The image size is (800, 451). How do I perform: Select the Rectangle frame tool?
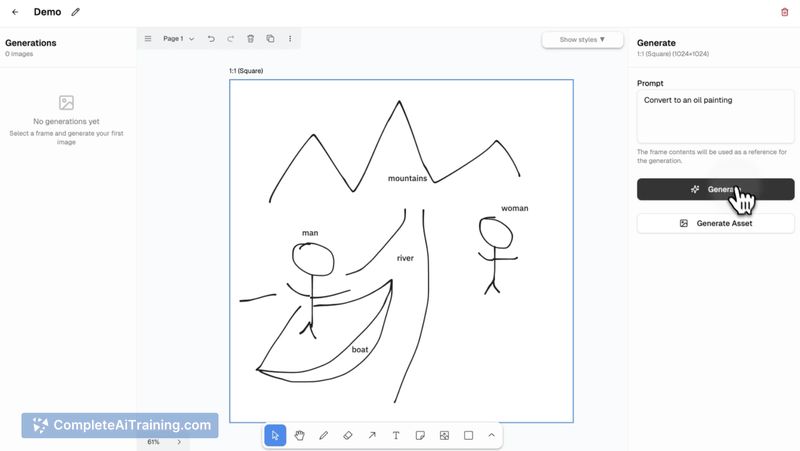point(468,435)
